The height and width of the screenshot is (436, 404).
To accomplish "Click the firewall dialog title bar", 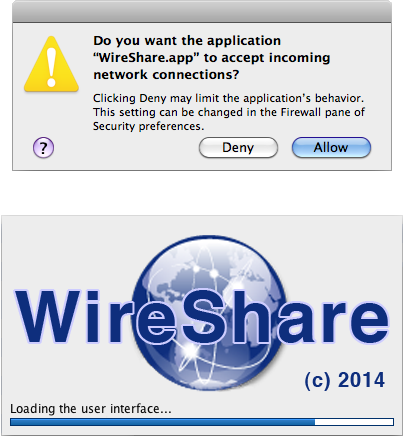I will click(x=202, y=12).
